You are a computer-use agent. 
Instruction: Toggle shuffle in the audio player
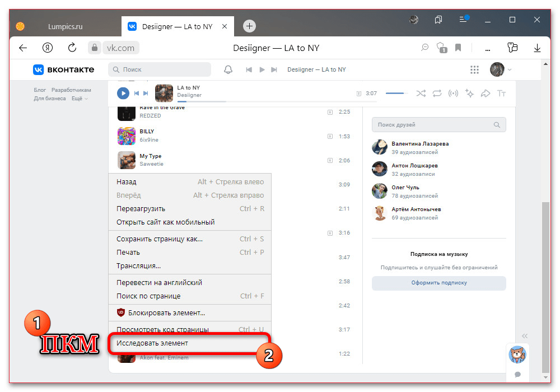421,94
